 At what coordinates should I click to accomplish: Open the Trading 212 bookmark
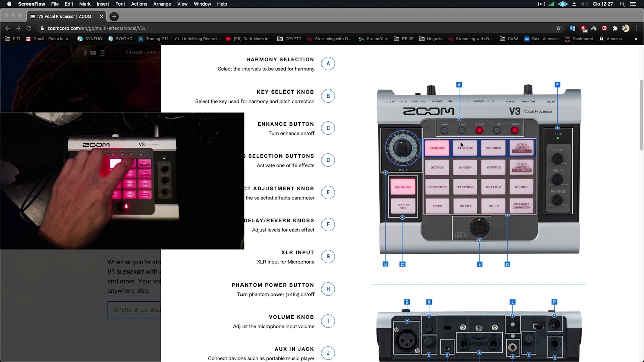click(153, 39)
